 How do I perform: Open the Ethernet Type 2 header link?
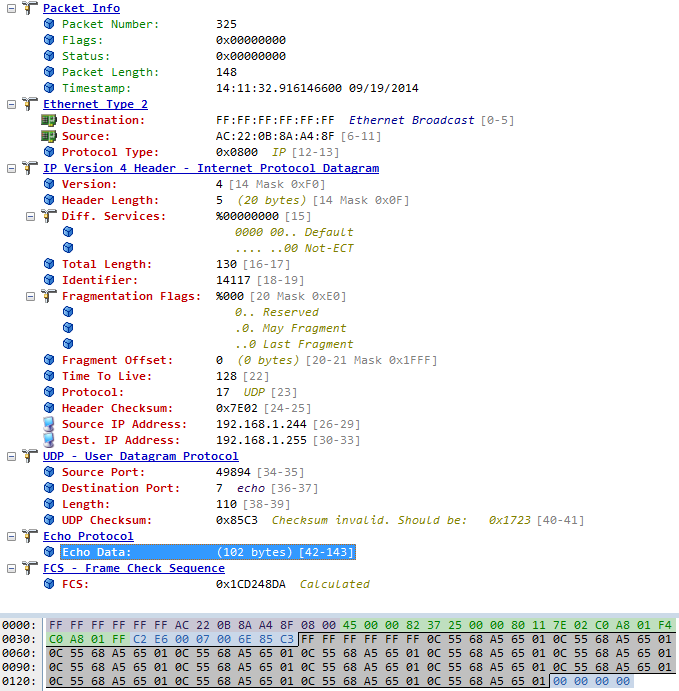point(95,104)
